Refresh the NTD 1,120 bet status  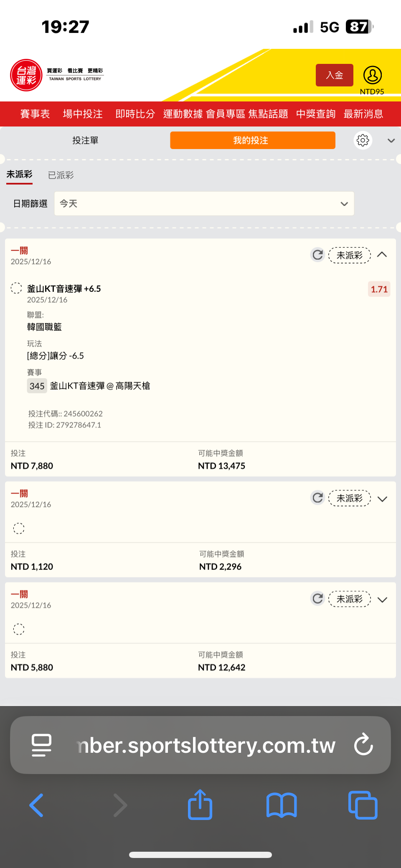318,498
